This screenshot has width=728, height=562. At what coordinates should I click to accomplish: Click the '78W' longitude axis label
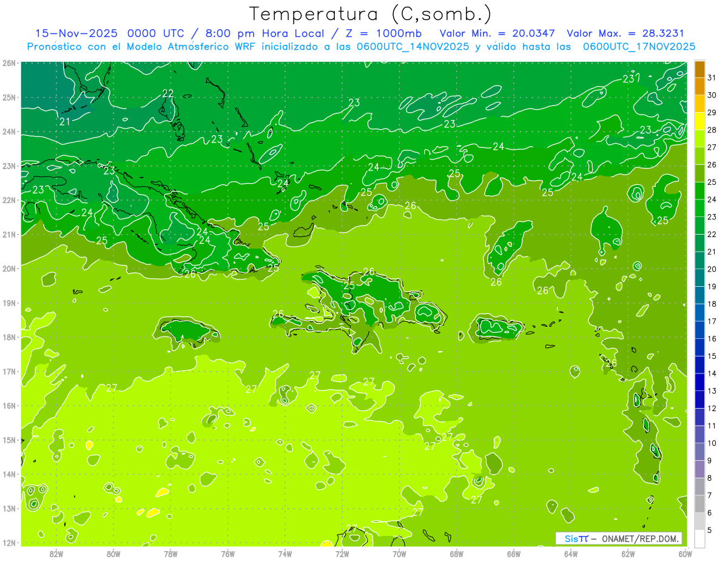pos(170,553)
